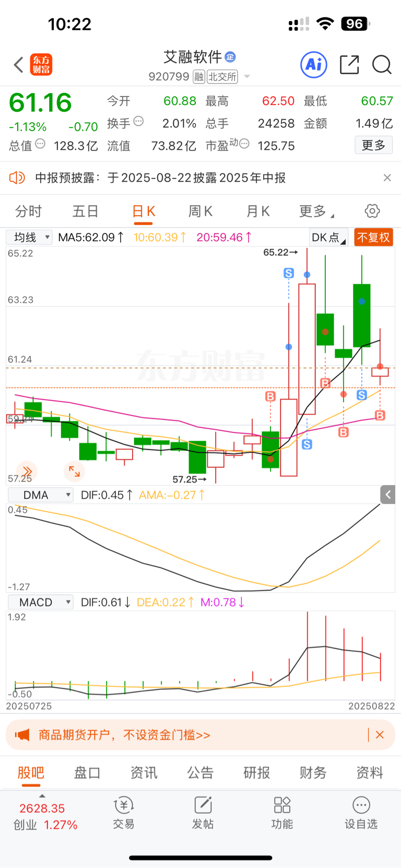401x868 pixels.
Task: Tap the 更多 quote details button
Action: (x=374, y=145)
